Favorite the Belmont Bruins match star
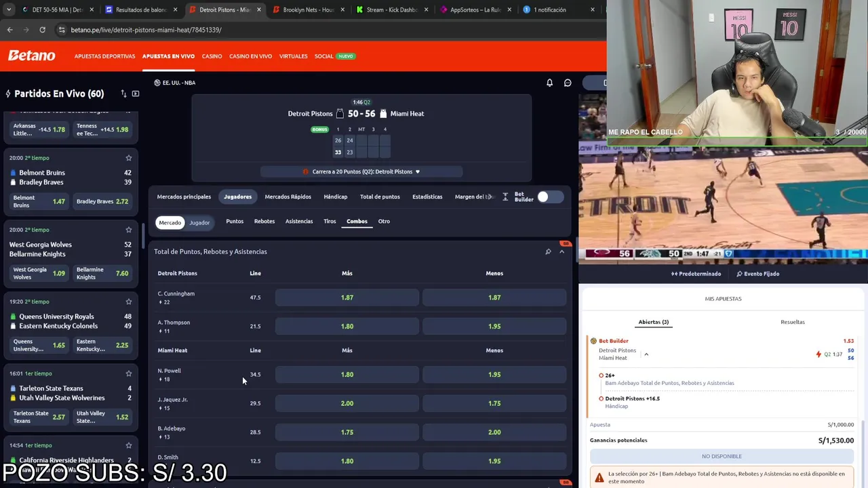The image size is (868, 488). pos(128,158)
